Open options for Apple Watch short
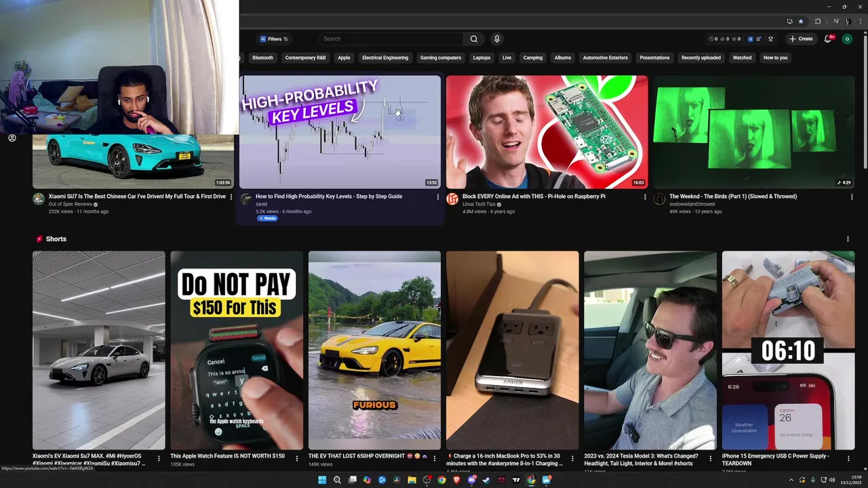Image resolution: width=868 pixels, height=488 pixels. pos(297,459)
